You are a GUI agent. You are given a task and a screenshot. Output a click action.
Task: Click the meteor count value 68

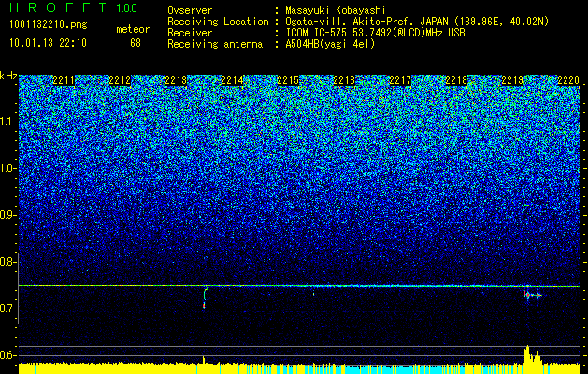click(x=136, y=43)
